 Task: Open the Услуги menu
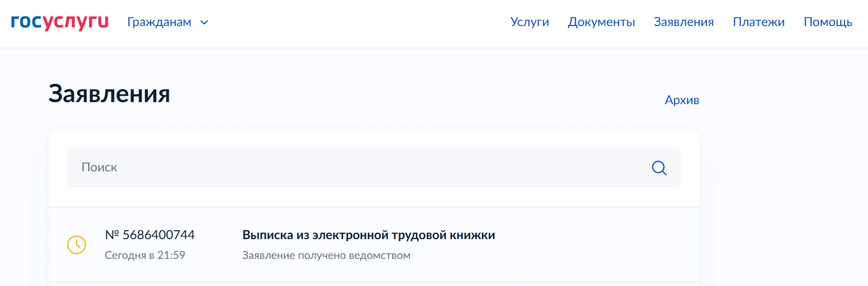pos(530,22)
